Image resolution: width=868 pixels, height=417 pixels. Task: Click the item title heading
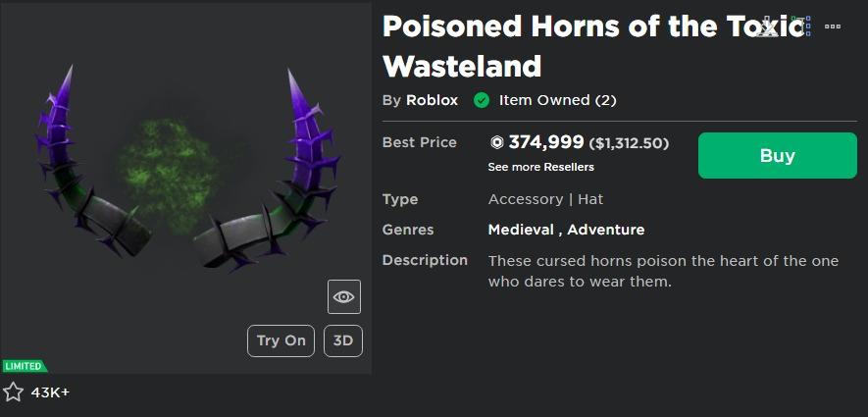click(x=579, y=46)
